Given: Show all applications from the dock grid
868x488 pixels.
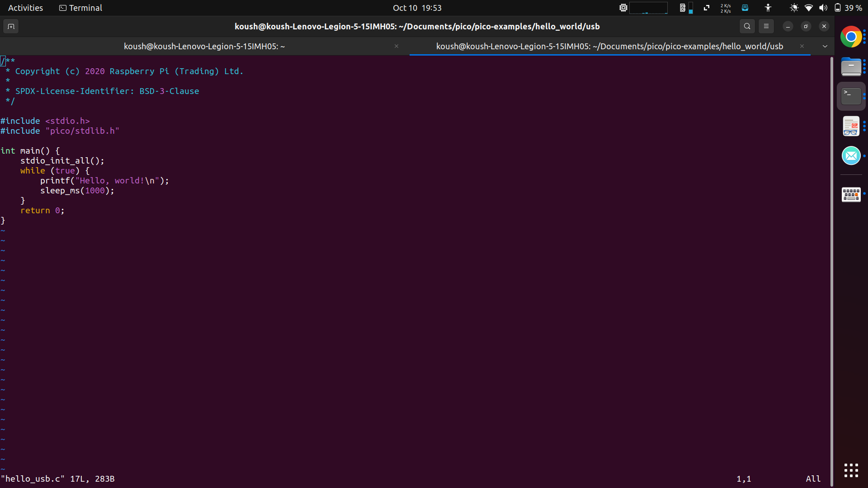Looking at the screenshot, I should 851,470.
